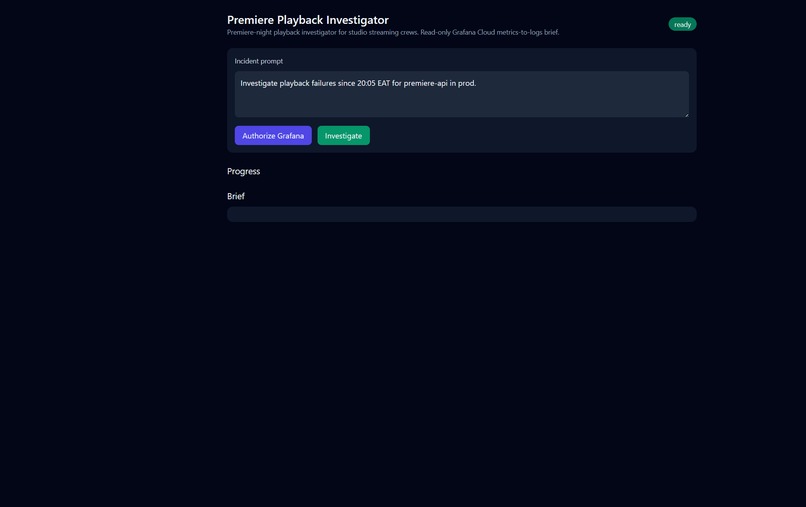
Task: Select the Premiere Playback Investigator heading
Action: tap(308, 20)
